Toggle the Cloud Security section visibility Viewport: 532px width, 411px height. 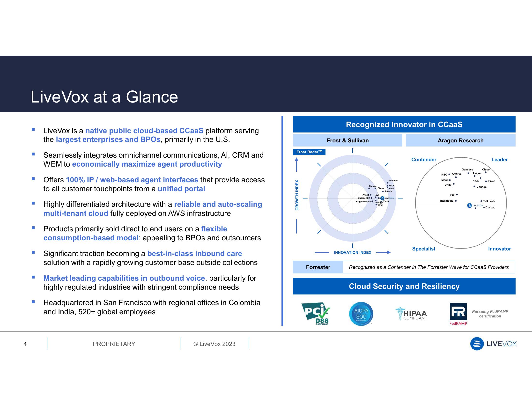(404, 283)
